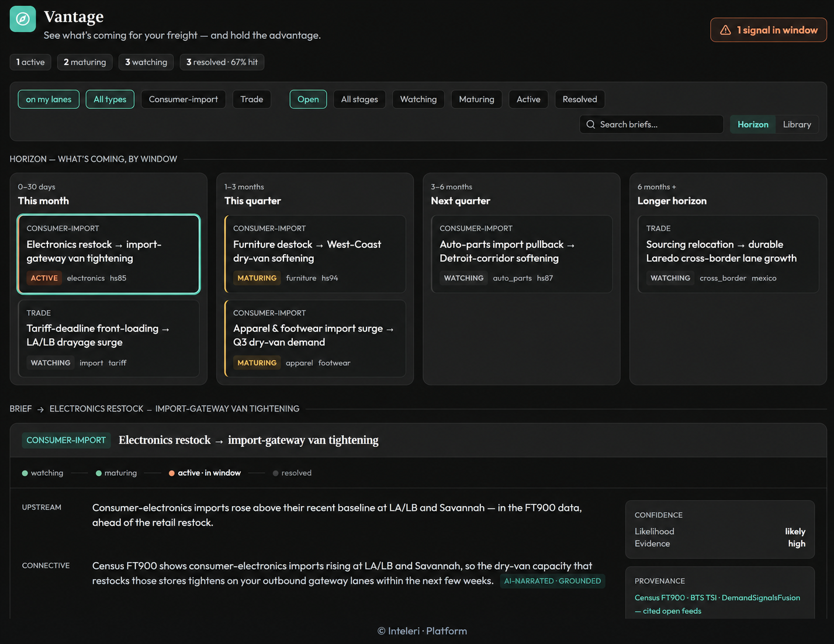
Task: Click the 'active · in window' stage step
Action: tap(205, 473)
